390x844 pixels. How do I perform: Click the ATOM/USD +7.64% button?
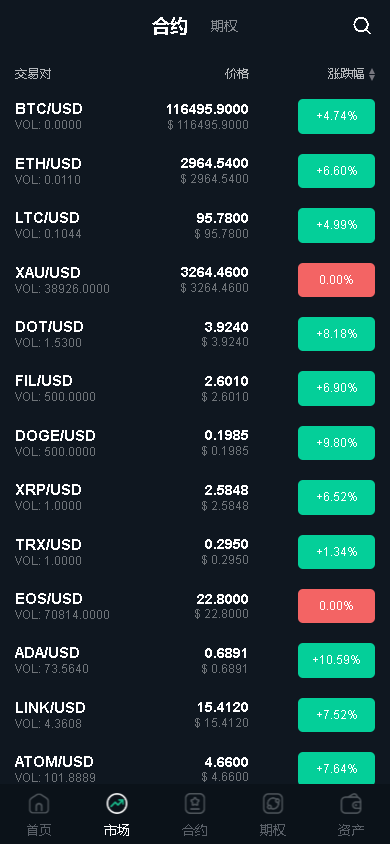[x=336, y=769]
